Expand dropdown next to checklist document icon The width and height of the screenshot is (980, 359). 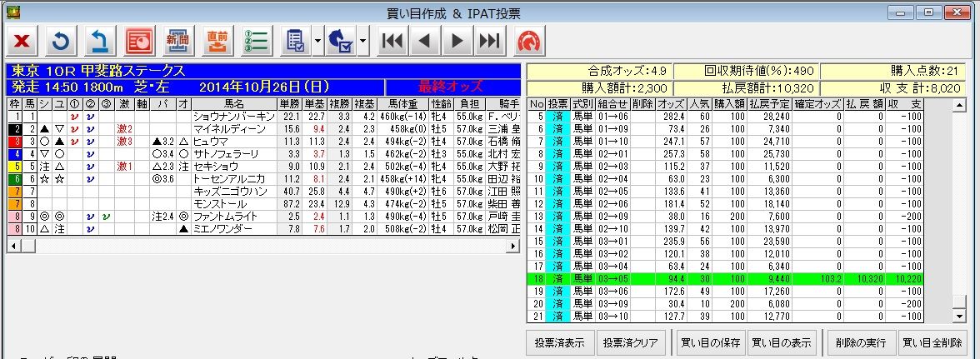click(317, 41)
